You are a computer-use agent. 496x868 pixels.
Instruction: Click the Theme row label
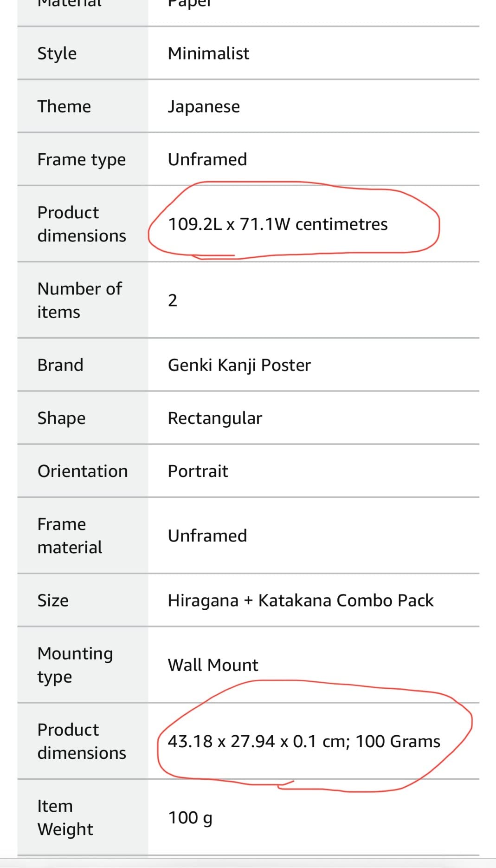click(64, 106)
